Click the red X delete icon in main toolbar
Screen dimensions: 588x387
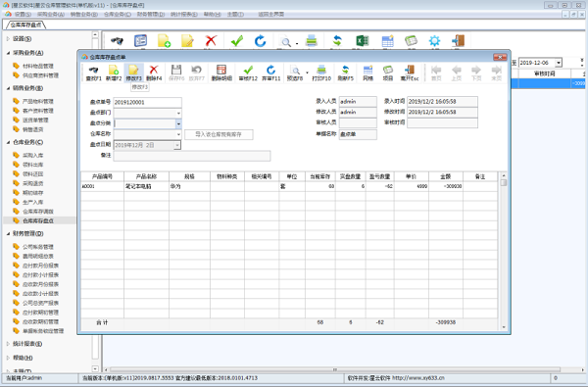tap(211, 40)
